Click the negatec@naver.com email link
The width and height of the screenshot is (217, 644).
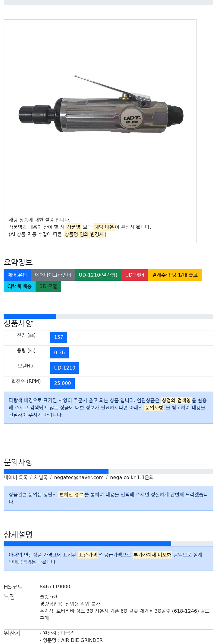(79, 477)
